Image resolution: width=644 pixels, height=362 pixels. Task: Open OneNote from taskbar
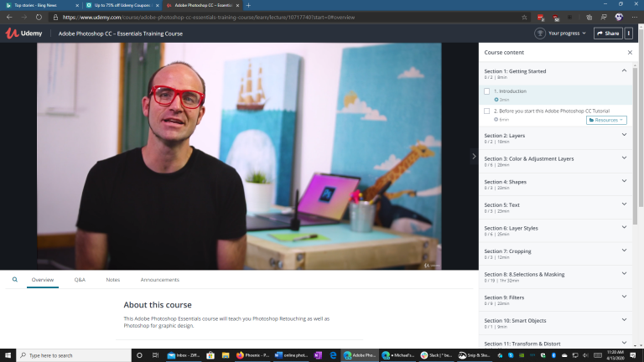pos(318,355)
